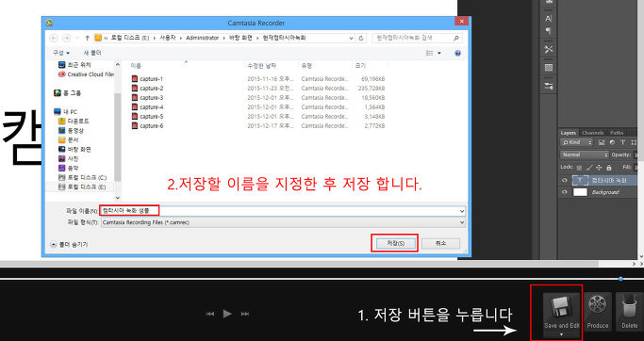Open 최근 위치 in the navigation pane
644x341 pixels.
[74, 65]
